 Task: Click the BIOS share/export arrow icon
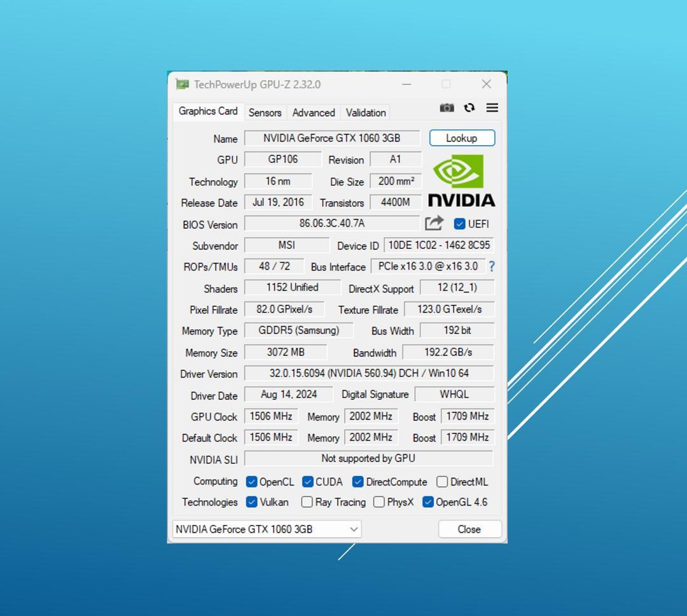pos(434,223)
